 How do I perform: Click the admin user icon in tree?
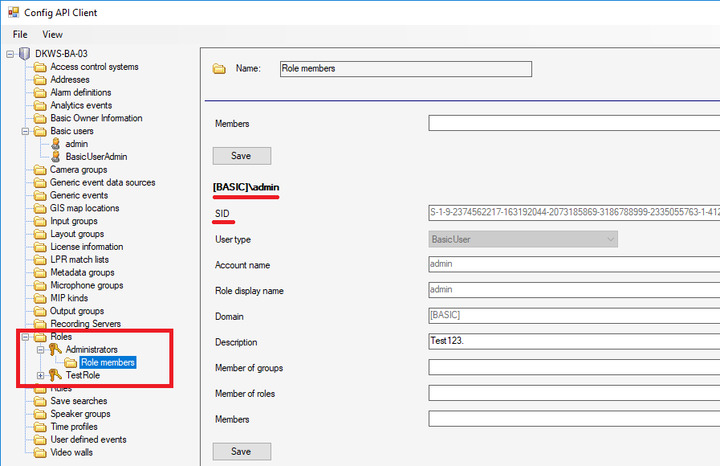[x=56, y=144]
